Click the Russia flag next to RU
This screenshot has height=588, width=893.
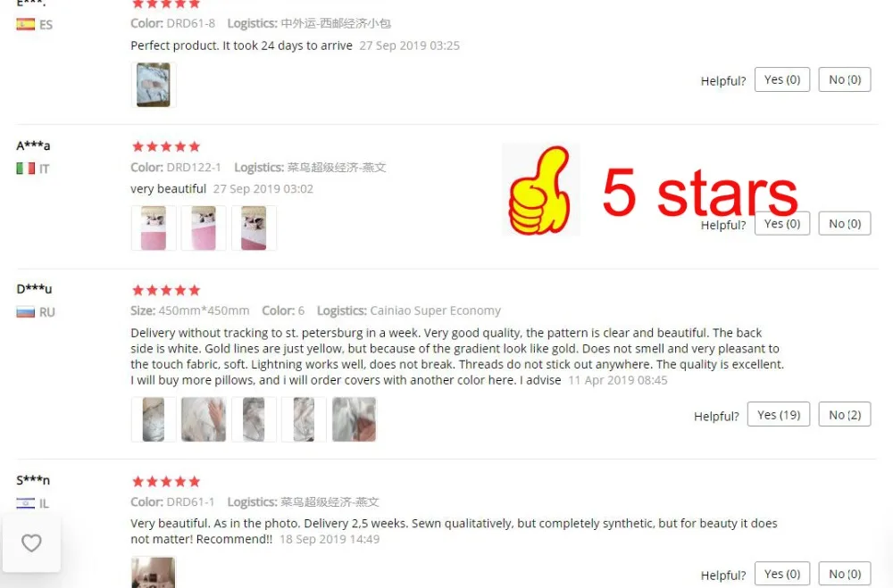26,312
